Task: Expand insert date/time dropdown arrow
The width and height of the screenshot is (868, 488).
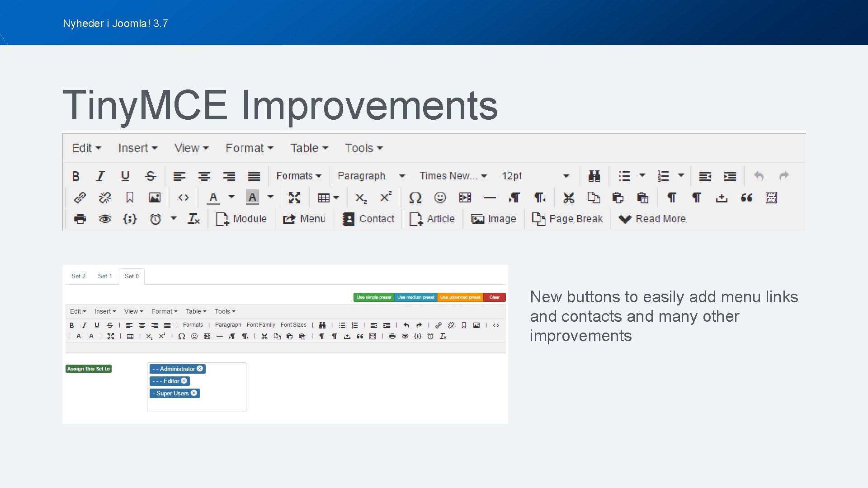Action: pos(174,219)
